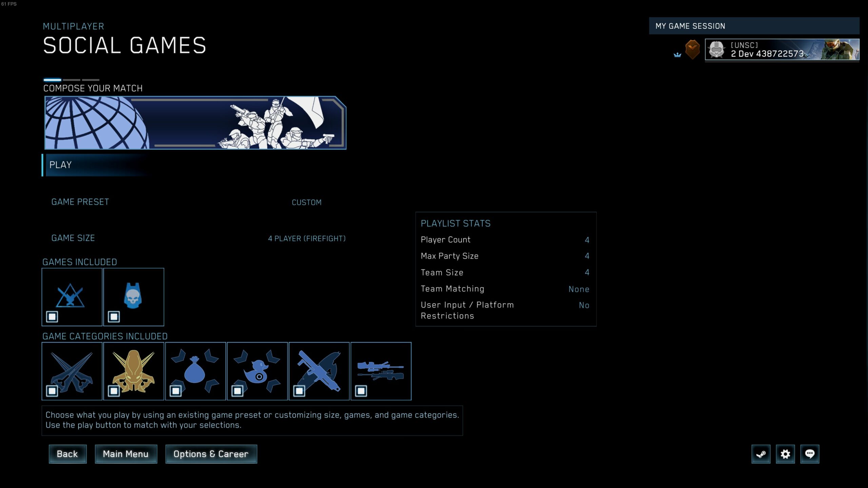Toggle checkbox on sniper rifles category tile
This screenshot has height=488, width=868.
pyautogui.click(x=361, y=391)
